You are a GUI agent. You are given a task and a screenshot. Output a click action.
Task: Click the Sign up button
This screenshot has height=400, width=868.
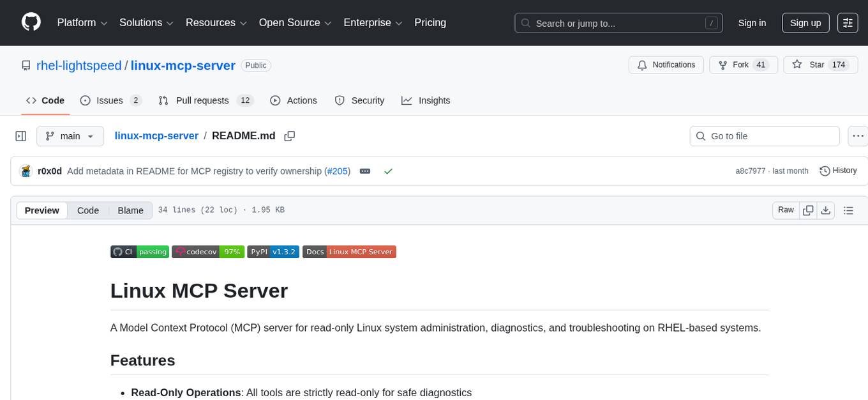coord(805,22)
